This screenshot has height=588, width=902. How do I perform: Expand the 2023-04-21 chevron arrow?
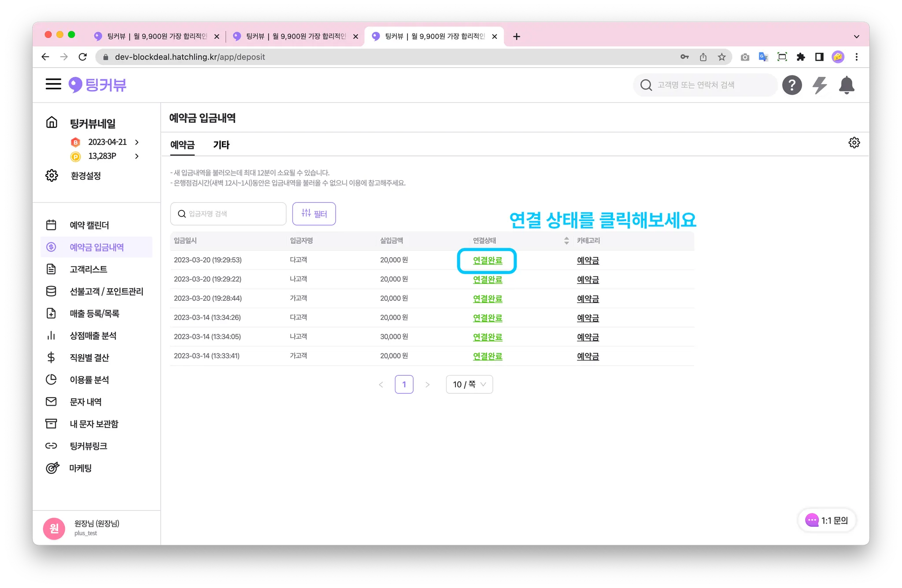coord(137,142)
